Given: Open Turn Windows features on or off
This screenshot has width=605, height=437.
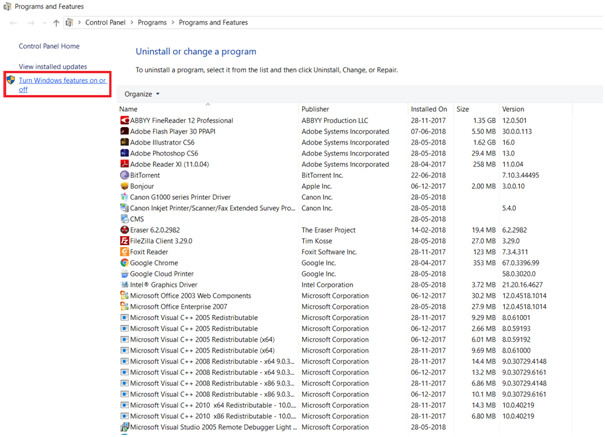Looking at the screenshot, I should tap(63, 85).
